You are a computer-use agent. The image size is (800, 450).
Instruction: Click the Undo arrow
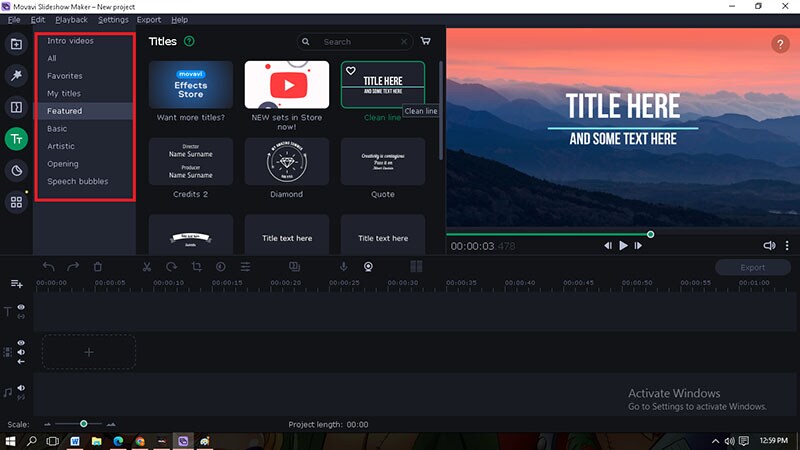click(48, 267)
